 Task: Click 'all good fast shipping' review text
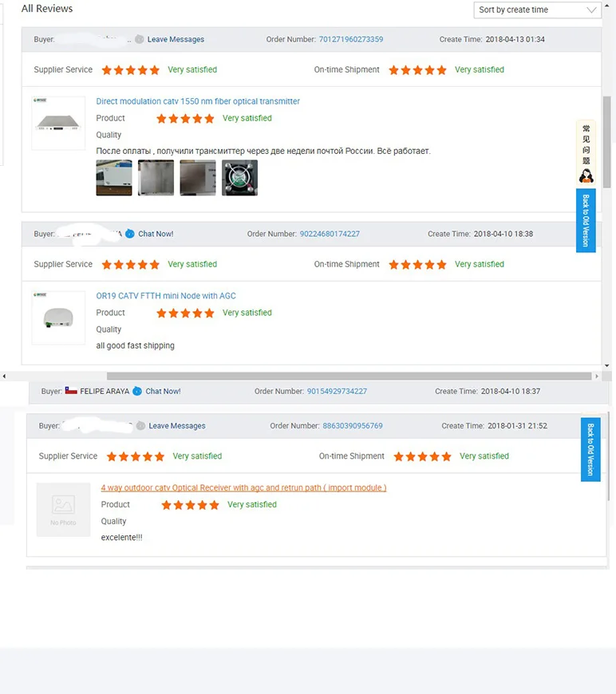[135, 345]
